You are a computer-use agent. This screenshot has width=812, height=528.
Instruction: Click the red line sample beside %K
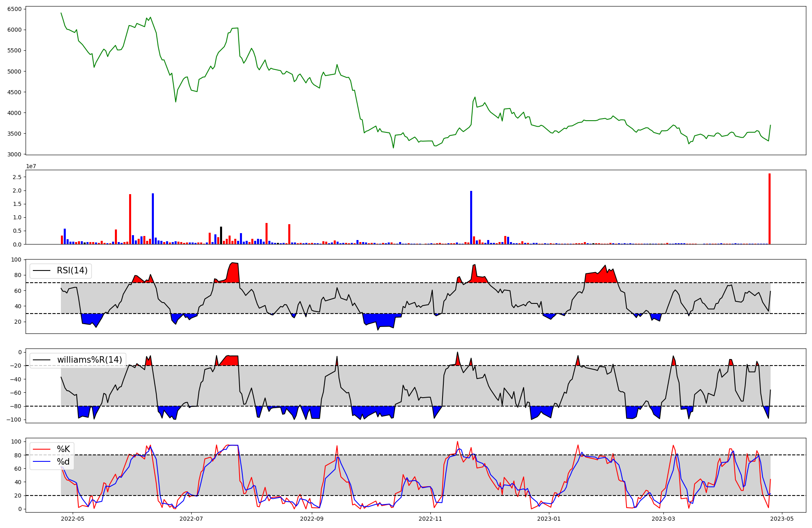42,449
